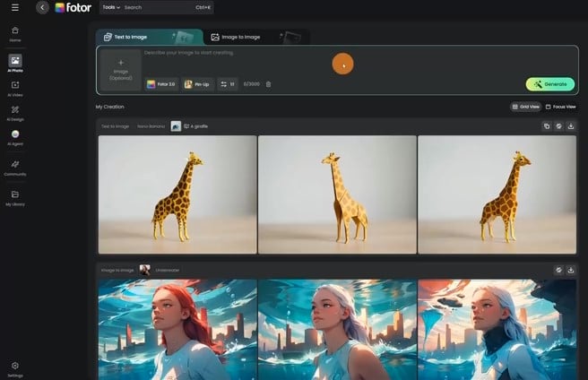This screenshot has width=588, height=380.
Task: Switch to Grid View
Action: tap(525, 107)
